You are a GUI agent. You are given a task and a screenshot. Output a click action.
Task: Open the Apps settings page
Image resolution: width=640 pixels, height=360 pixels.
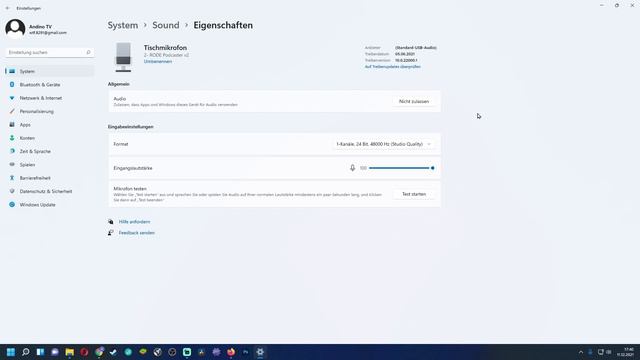pyautogui.click(x=49, y=124)
